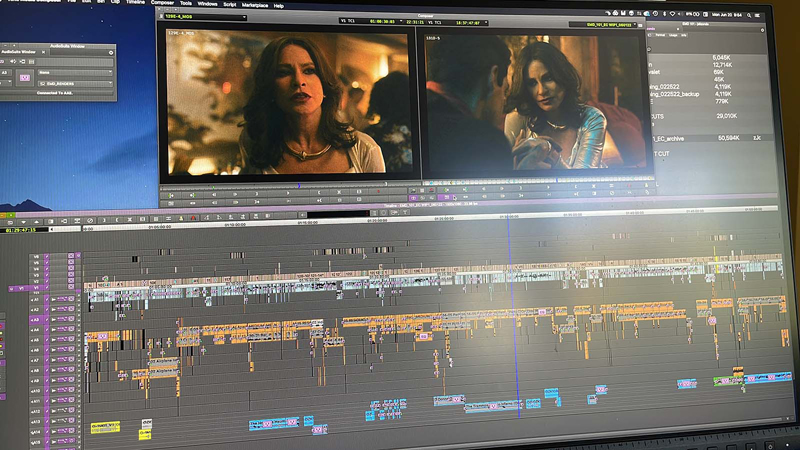
Task: Select the red Extract/Splice-In segment icon
Action: (193, 218)
